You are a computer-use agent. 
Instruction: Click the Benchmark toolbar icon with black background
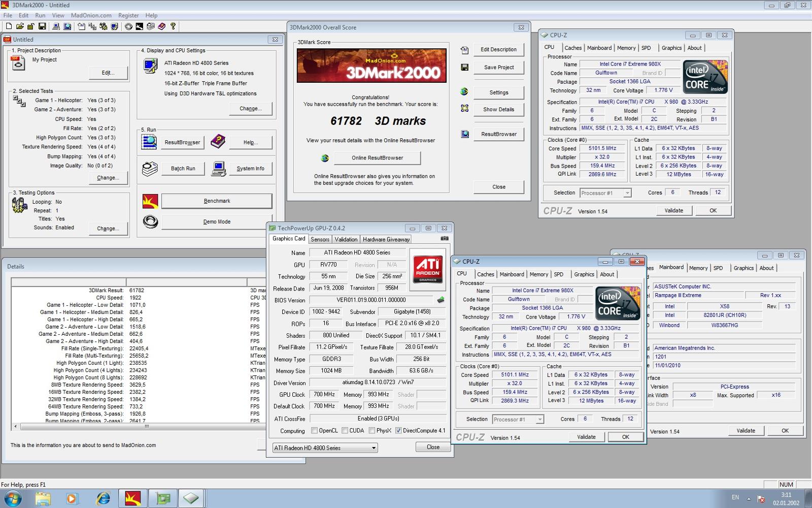click(140, 26)
